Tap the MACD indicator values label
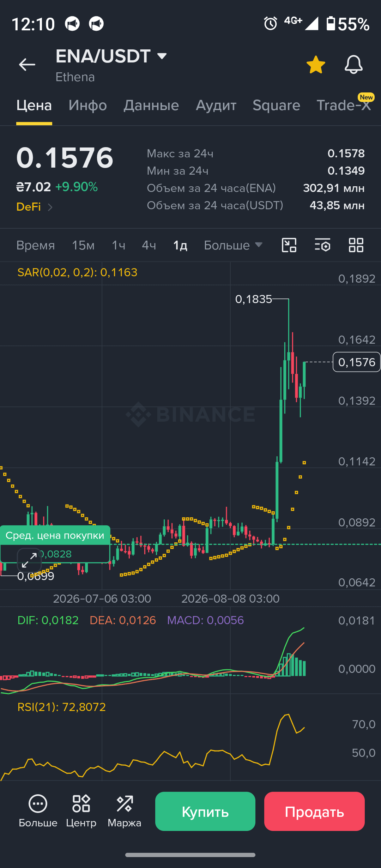The height and width of the screenshot is (868, 381). tap(205, 620)
